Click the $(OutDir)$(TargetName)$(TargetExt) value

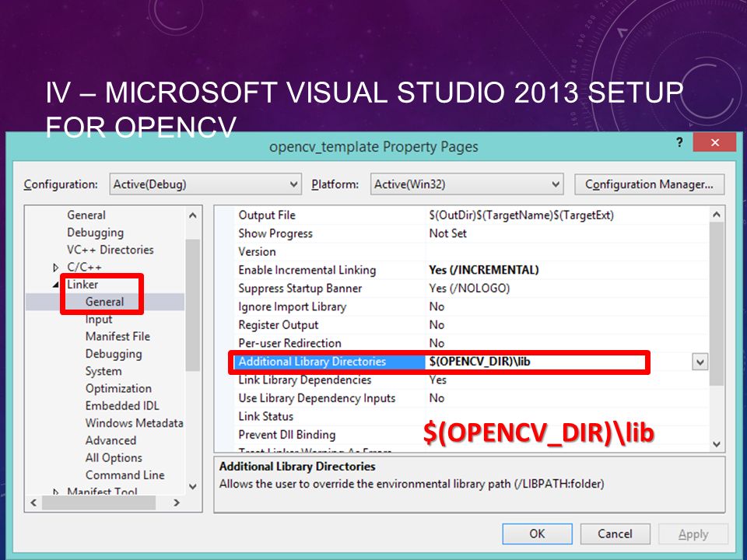[521, 215]
